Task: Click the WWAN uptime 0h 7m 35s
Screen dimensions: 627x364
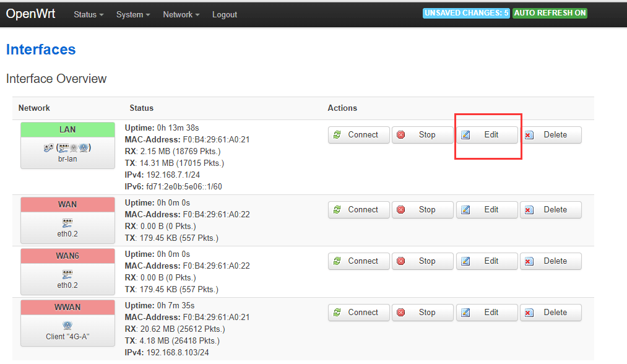Action: coord(176,306)
